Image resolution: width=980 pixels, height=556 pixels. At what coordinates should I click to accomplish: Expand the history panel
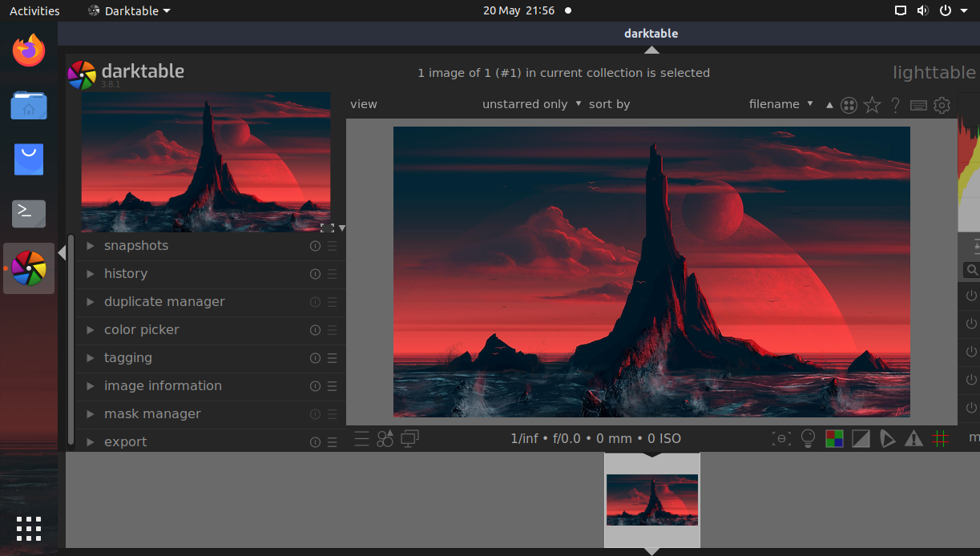[x=126, y=273]
